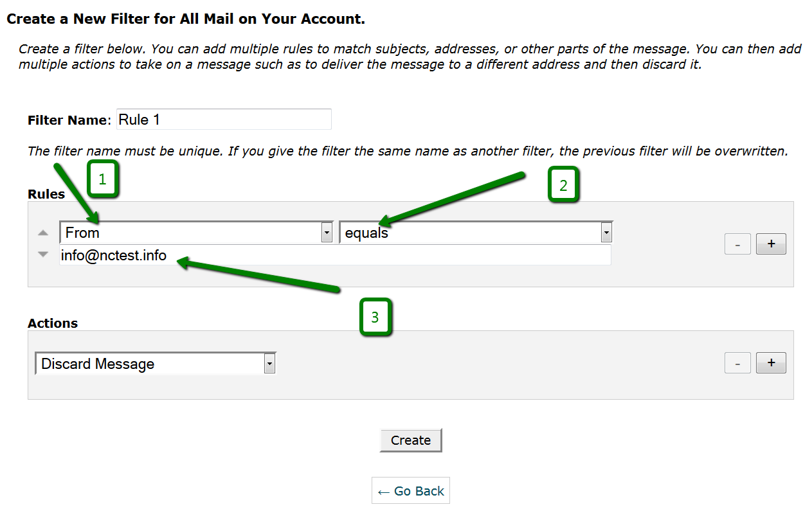Open the equals match-type dropdown

point(476,233)
